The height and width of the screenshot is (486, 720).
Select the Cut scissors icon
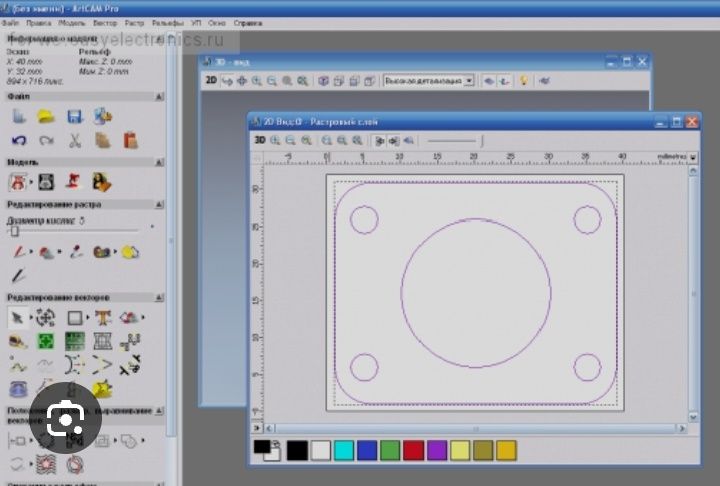click(74, 141)
